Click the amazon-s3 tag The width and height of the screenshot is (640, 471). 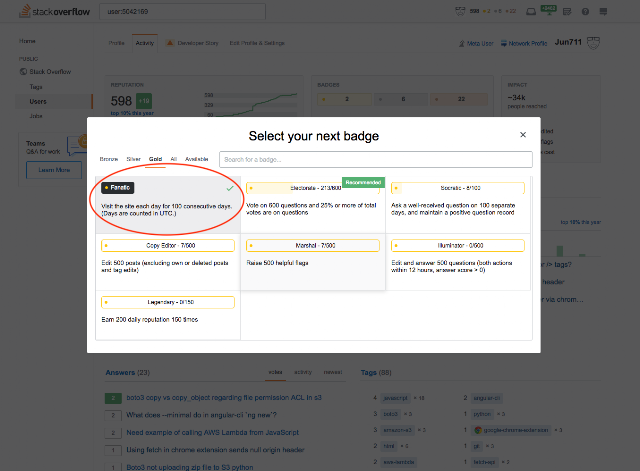[x=398, y=430]
